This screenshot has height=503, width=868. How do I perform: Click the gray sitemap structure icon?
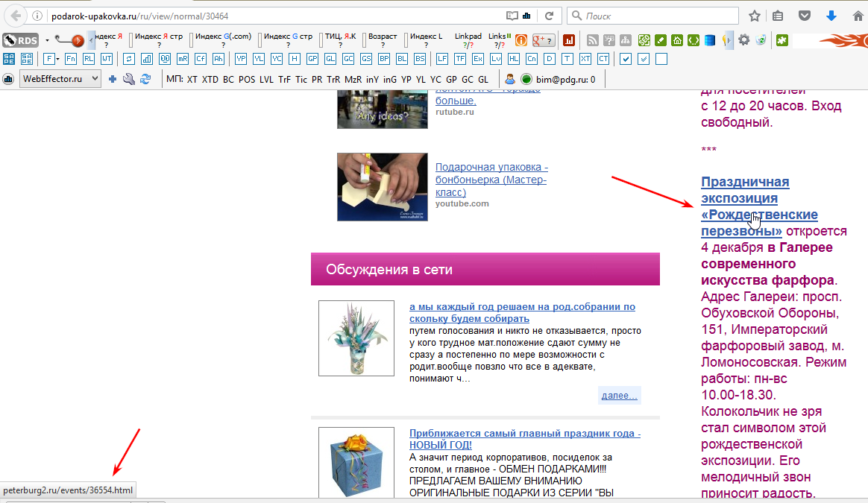(626, 40)
